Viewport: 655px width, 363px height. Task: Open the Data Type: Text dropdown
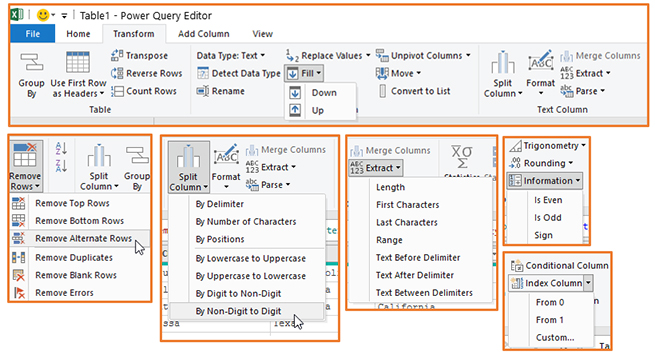[x=231, y=55]
